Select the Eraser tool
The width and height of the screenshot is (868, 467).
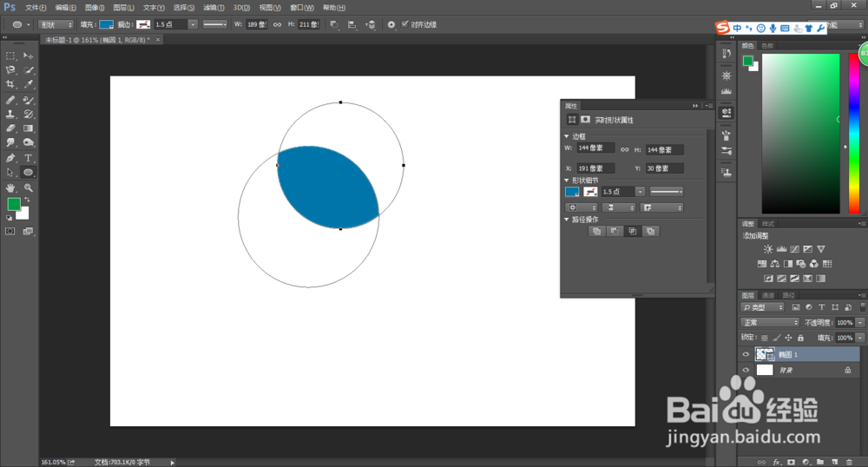[x=10, y=128]
